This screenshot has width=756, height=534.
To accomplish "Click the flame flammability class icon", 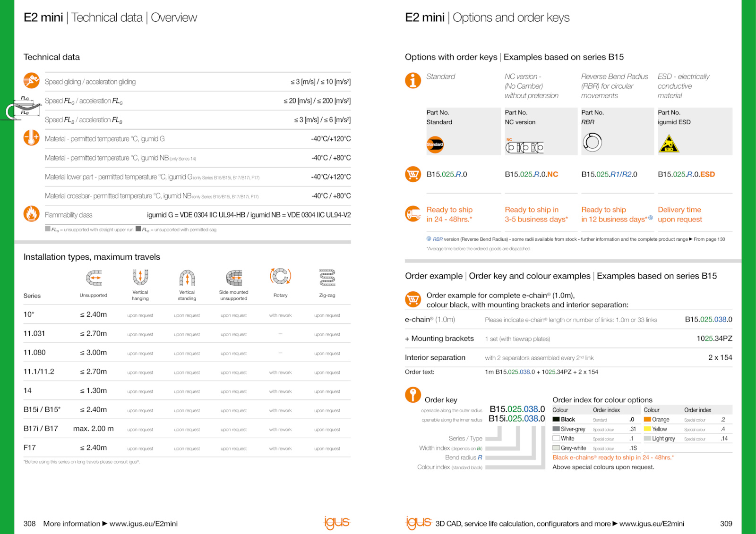I will [32, 214].
